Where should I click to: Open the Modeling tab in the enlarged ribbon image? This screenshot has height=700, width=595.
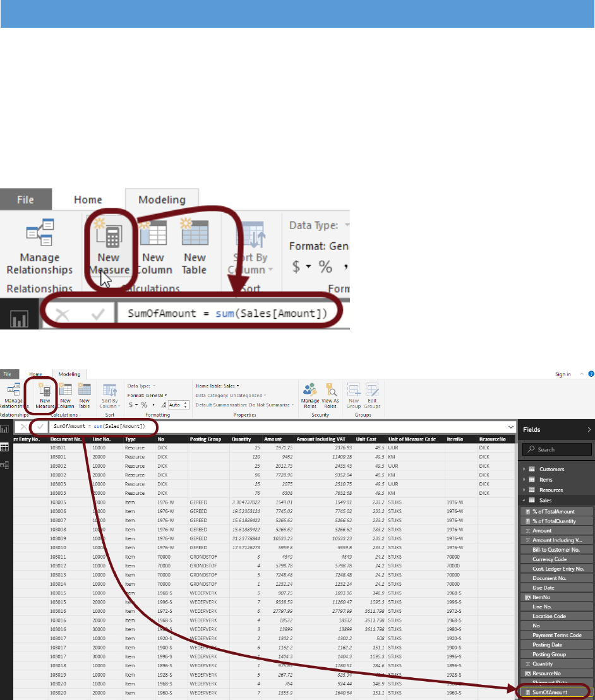click(x=162, y=199)
